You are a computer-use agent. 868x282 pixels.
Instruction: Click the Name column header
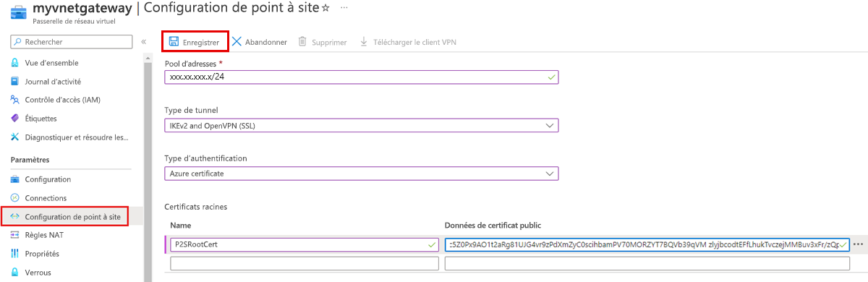pos(182,225)
